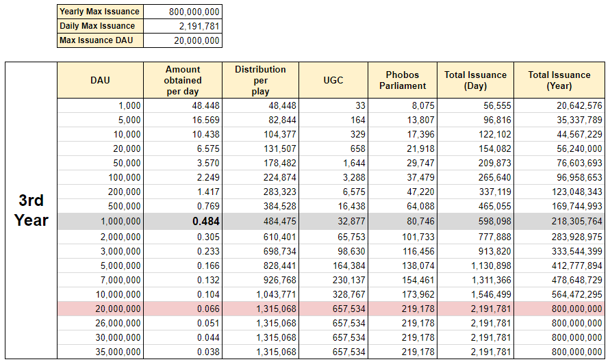Click the DAU column header
This screenshot has height=364, width=610.
(100, 80)
